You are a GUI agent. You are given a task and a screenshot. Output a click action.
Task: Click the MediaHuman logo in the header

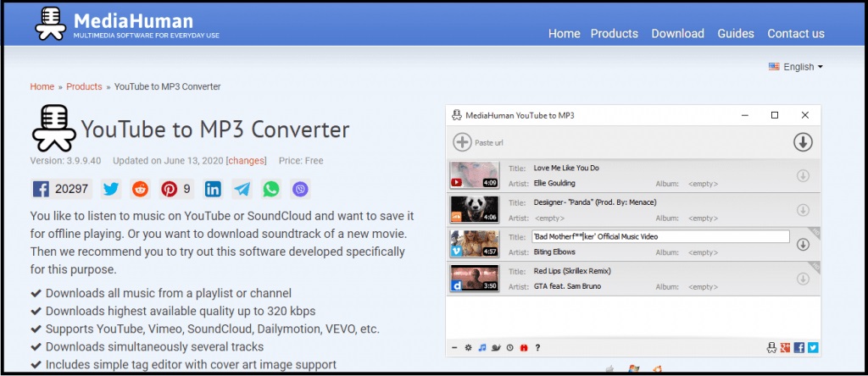pos(127,24)
